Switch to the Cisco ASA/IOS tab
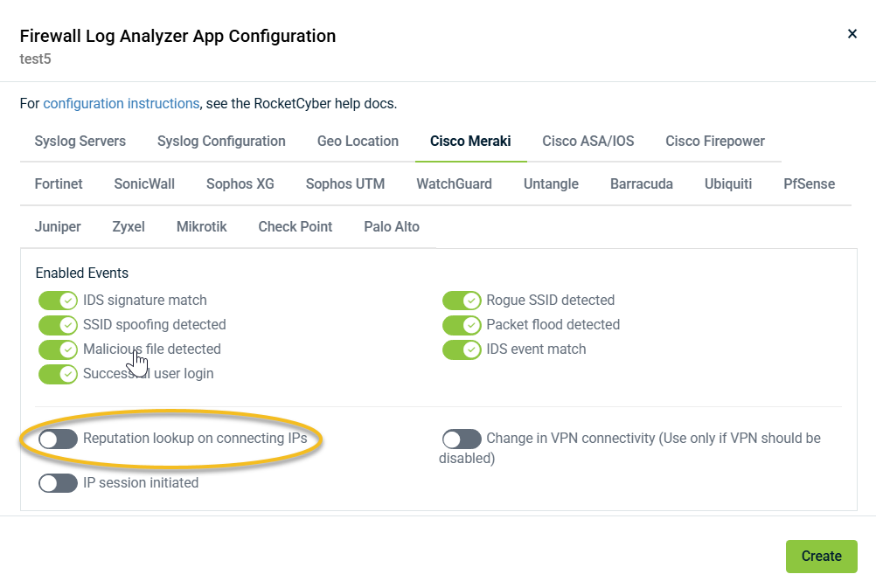 pyautogui.click(x=587, y=142)
